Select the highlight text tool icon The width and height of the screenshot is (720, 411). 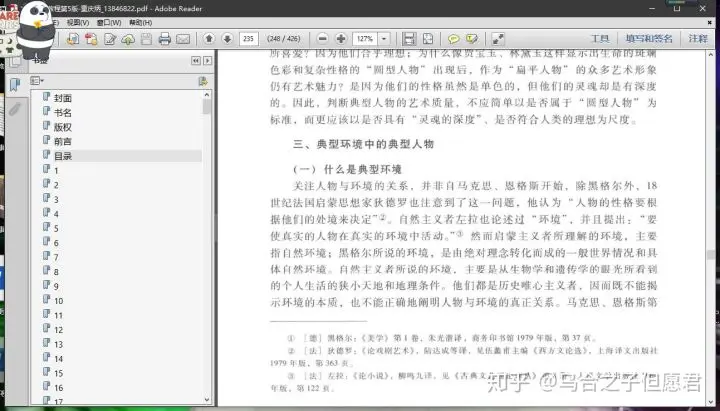(x=472, y=39)
